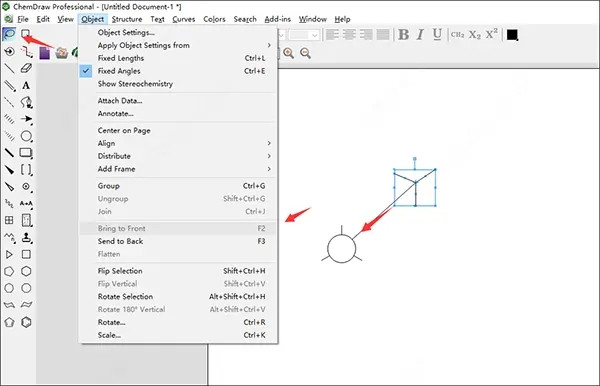Screen dimensions: 600x386
Task: Click Group in Object menu
Action: [x=178, y=186]
